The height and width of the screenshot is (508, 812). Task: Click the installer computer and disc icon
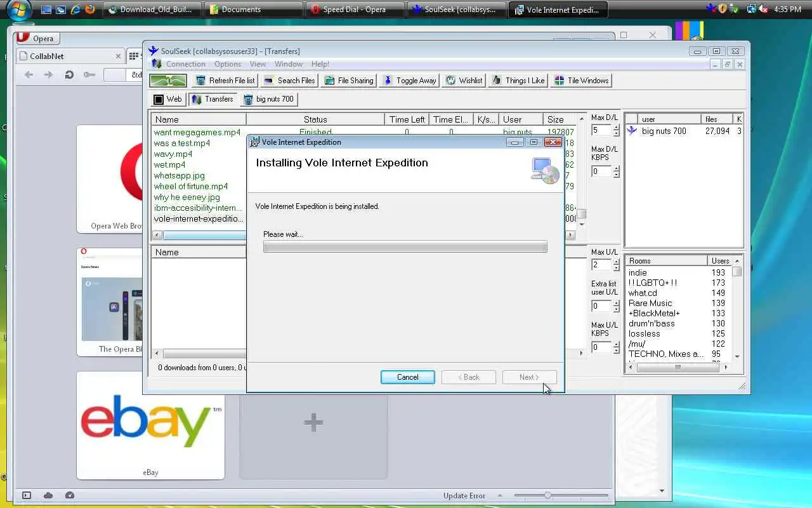pyautogui.click(x=544, y=170)
